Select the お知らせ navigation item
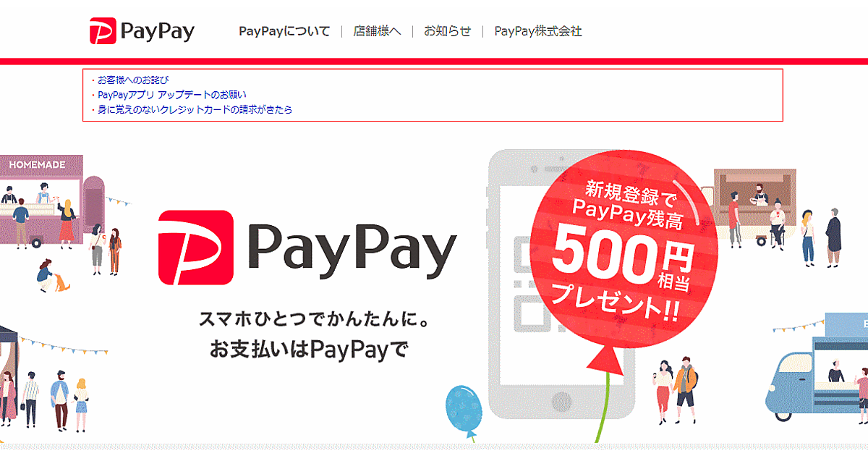Screen dimensions: 868x456 tap(447, 31)
